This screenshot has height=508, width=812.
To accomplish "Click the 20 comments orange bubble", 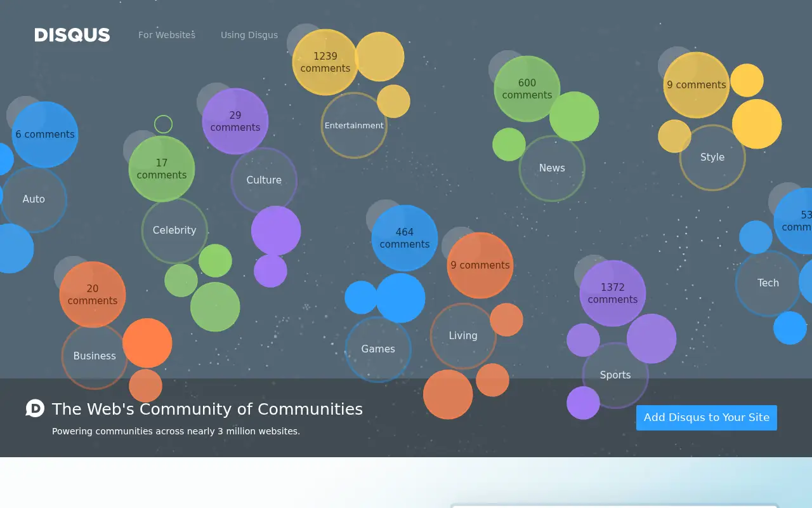I will tap(93, 295).
